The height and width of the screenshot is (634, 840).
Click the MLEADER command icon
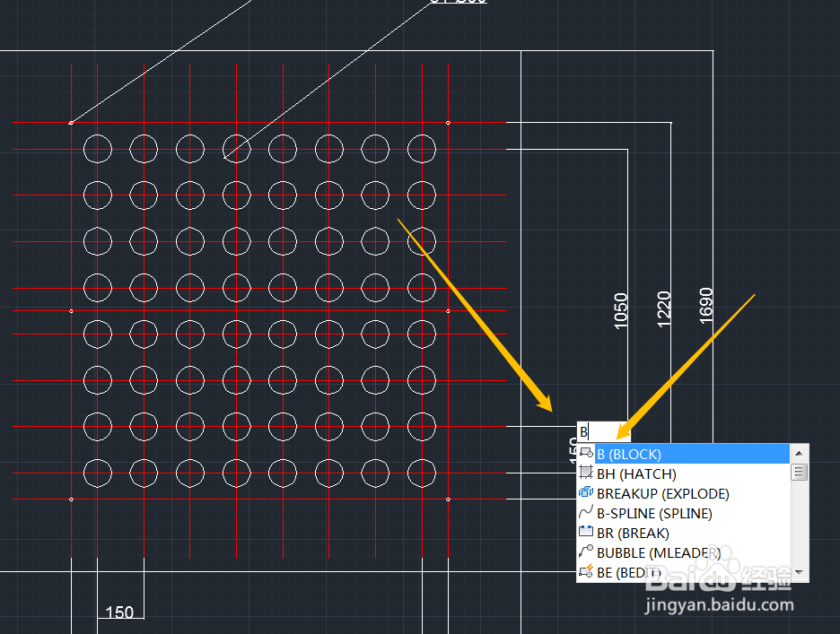point(586,551)
